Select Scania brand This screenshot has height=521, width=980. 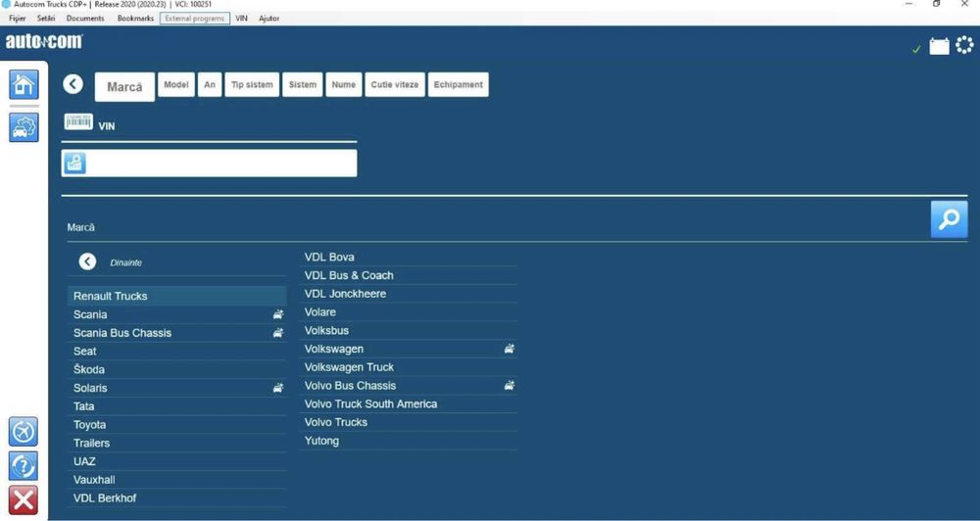[176, 314]
